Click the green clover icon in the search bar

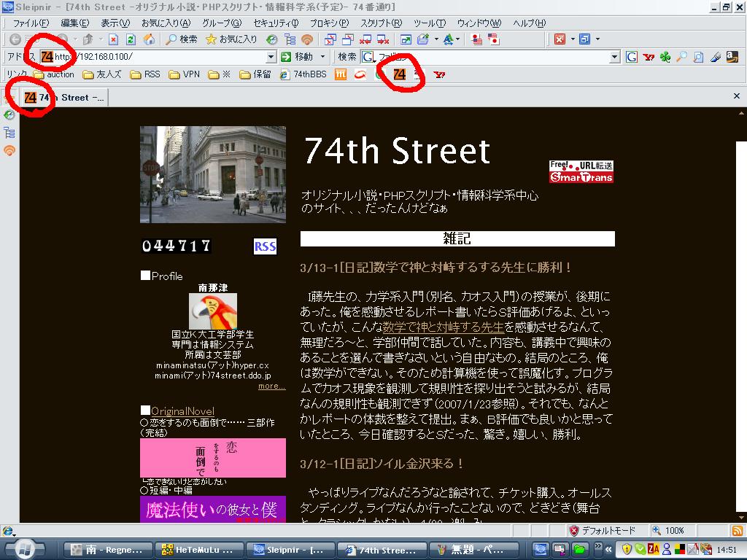click(x=665, y=57)
